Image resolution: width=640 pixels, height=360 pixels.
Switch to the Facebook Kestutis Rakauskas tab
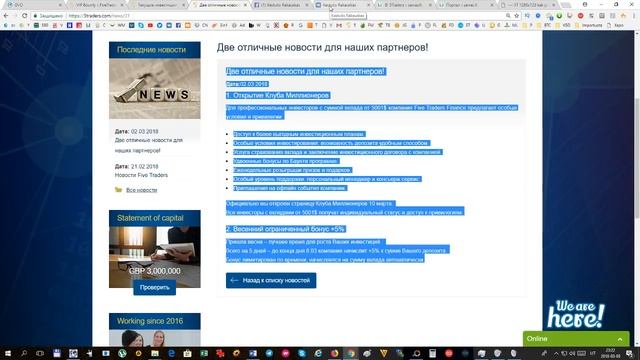tap(281, 5)
